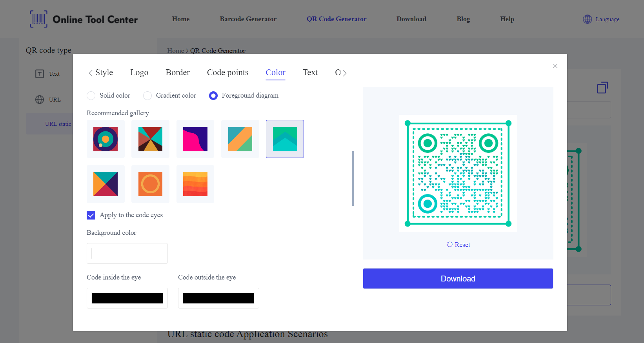
Task: Click Home in the breadcrumb
Action: coord(175,51)
